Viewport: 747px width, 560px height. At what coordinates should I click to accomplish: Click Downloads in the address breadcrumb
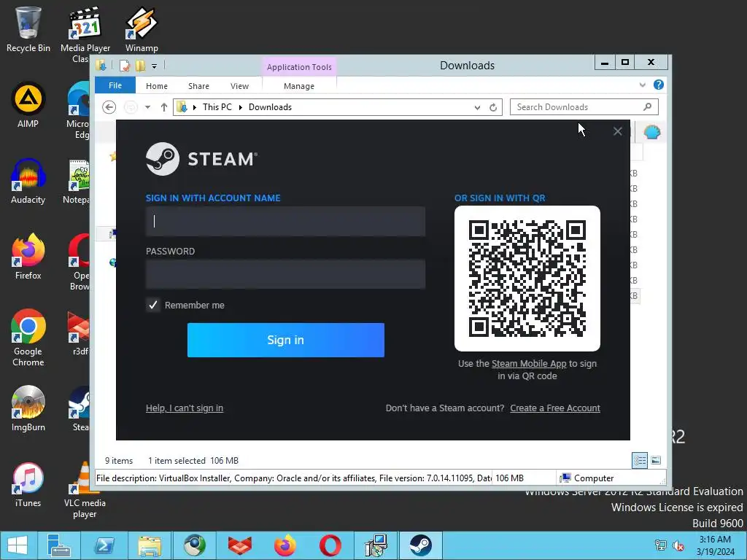[270, 107]
